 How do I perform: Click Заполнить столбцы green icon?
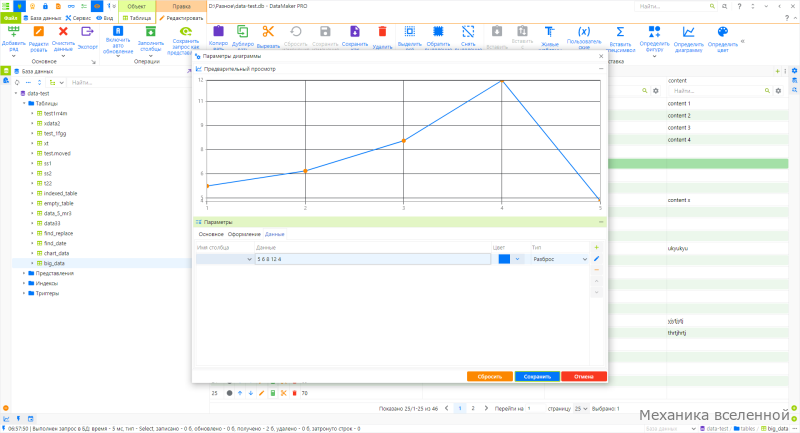pyautogui.click(x=151, y=32)
